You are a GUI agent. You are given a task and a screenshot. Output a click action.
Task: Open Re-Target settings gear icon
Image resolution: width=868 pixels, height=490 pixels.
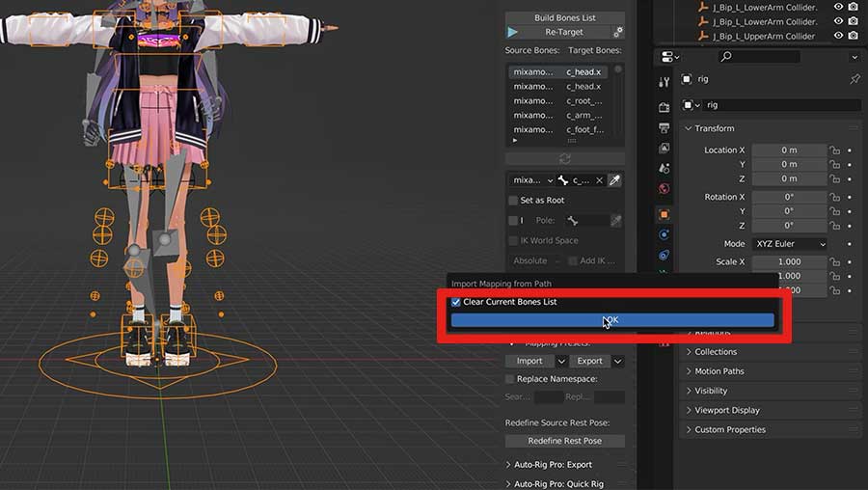(x=618, y=32)
